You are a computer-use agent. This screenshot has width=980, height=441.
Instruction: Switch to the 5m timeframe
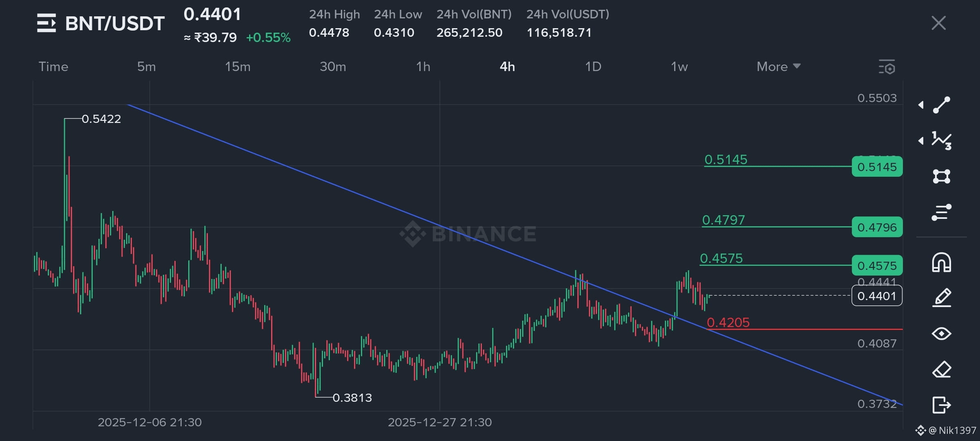click(147, 67)
